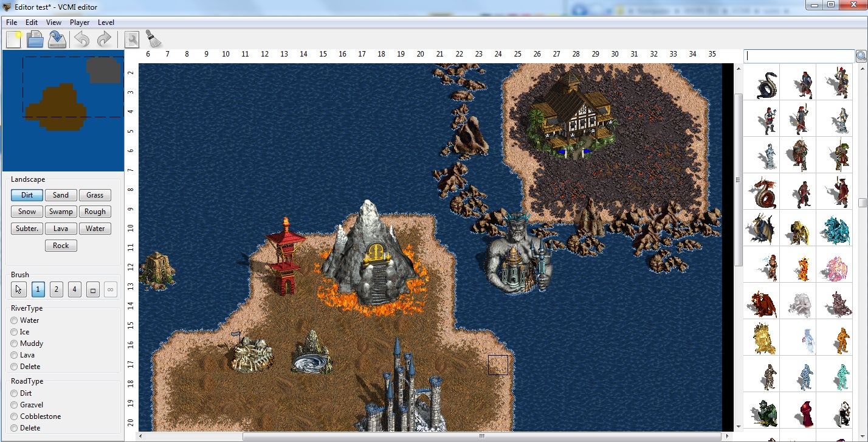Open the Edit menu

point(32,22)
